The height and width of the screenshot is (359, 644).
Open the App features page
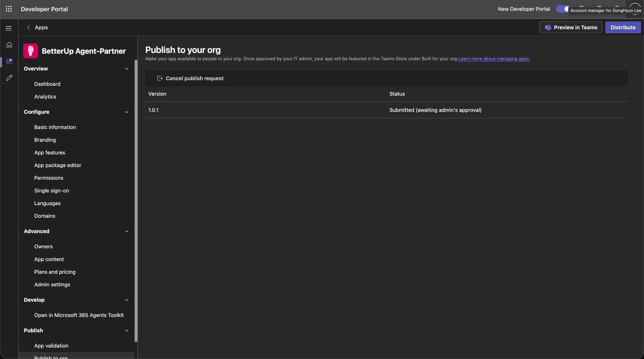[x=50, y=153]
